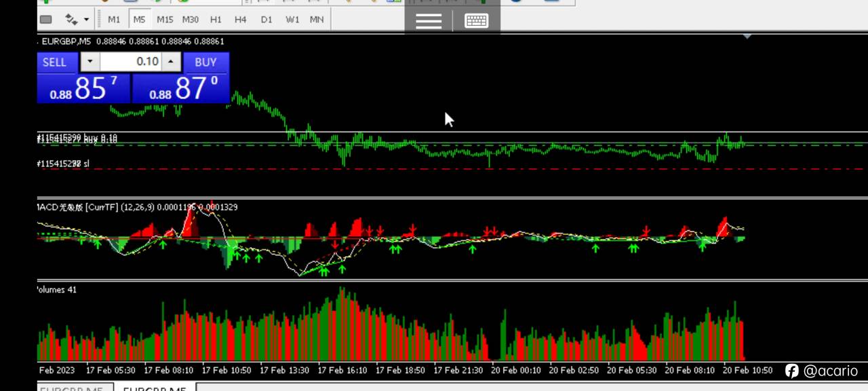This screenshot has width=868, height=391.
Task: Select the D1 timeframe tab
Action: tap(267, 19)
